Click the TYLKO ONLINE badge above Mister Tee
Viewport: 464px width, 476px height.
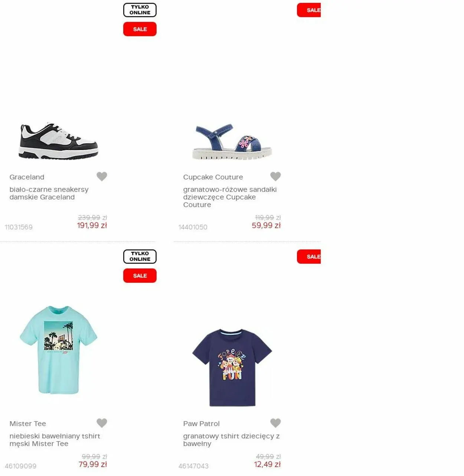click(x=140, y=257)
